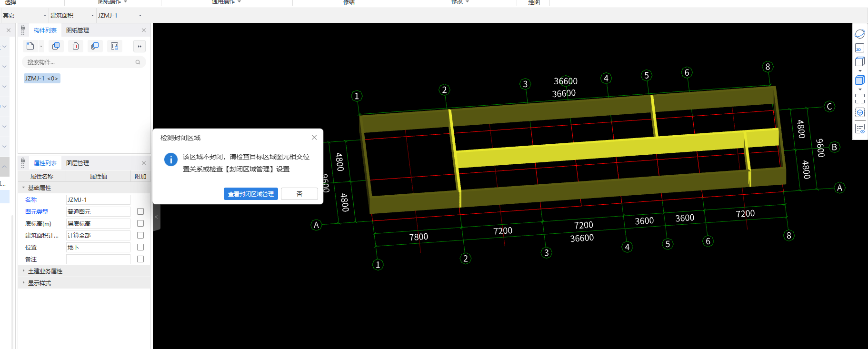
Task: Open the dropdown under wireframe cube
Action: (860, 71)
